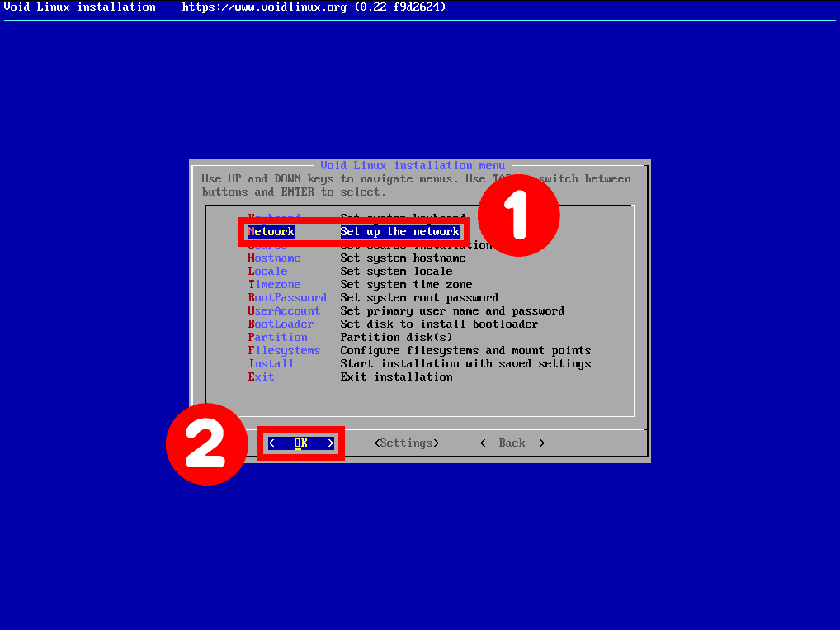Open the UserAccount setting
This screenshot has width=840, height=630.
pyautogui.click(x=284, y=311)
